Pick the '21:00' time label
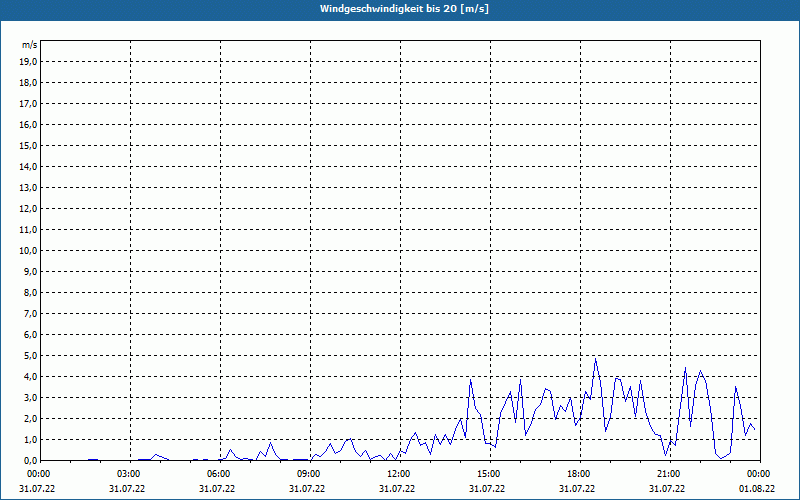Screen dimensions: 800x500 [669, 474]
